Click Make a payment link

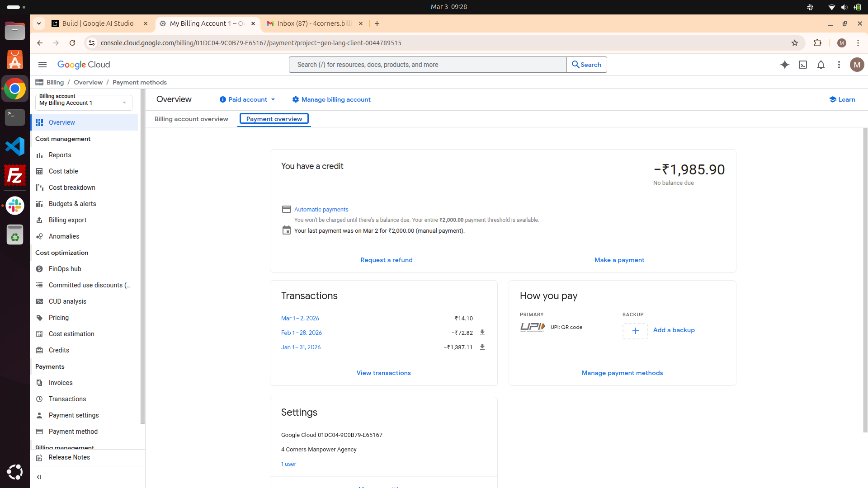619,260
